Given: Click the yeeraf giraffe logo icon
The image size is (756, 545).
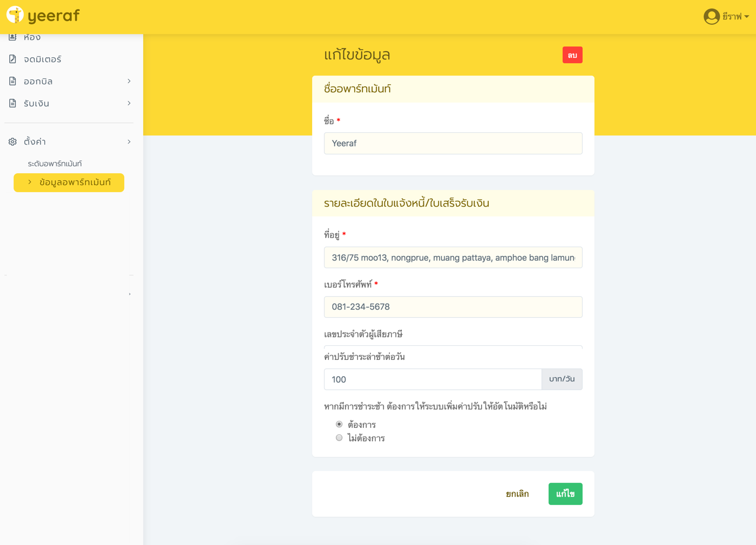Looking at the screenshot, I should 15,15.
